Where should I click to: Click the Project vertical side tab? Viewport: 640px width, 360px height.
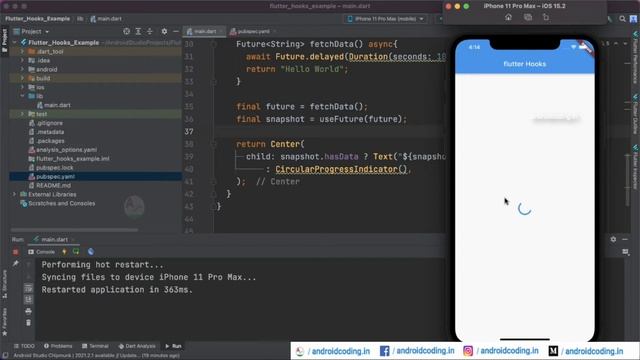4,40
